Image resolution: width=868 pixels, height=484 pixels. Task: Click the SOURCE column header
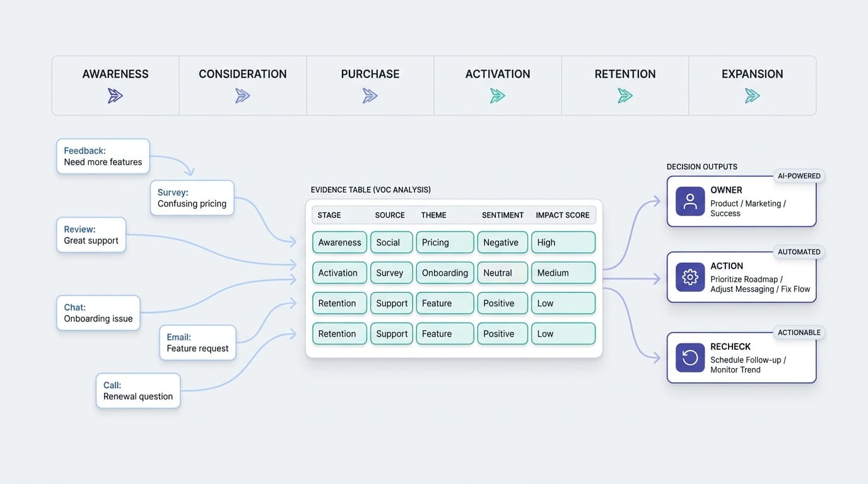[x=390, y=215]
